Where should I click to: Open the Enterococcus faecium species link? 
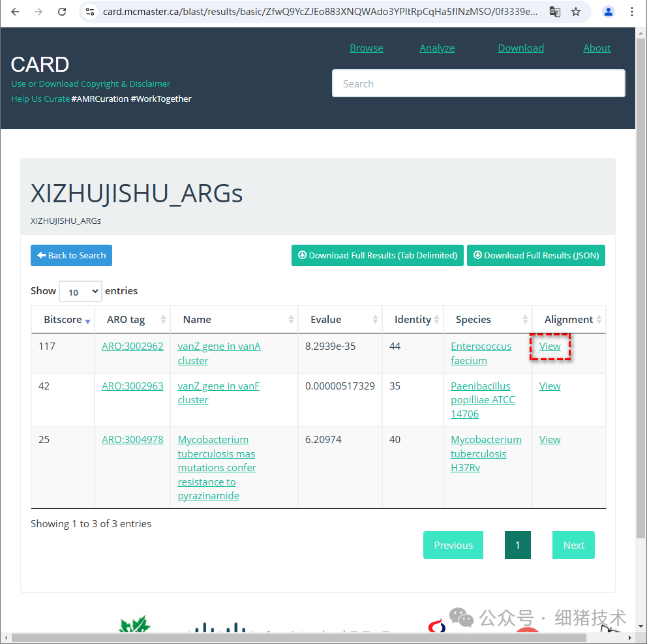click(x=481, y=353)
